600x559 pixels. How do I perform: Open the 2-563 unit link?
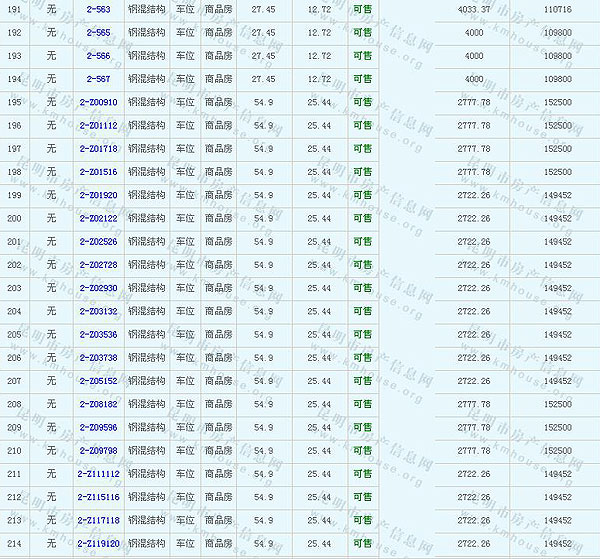tap(98, 9)
